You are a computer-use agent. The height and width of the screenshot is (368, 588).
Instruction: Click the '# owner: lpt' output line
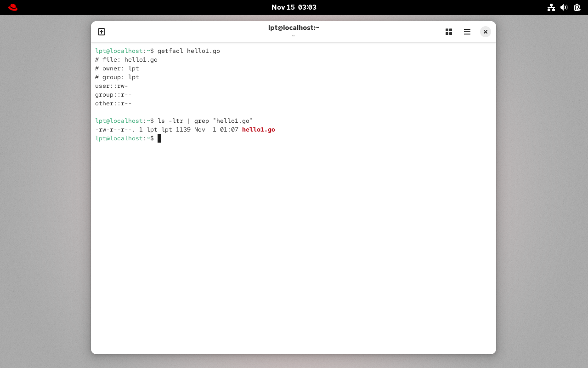pyautogui.click(x=117, y=69)
